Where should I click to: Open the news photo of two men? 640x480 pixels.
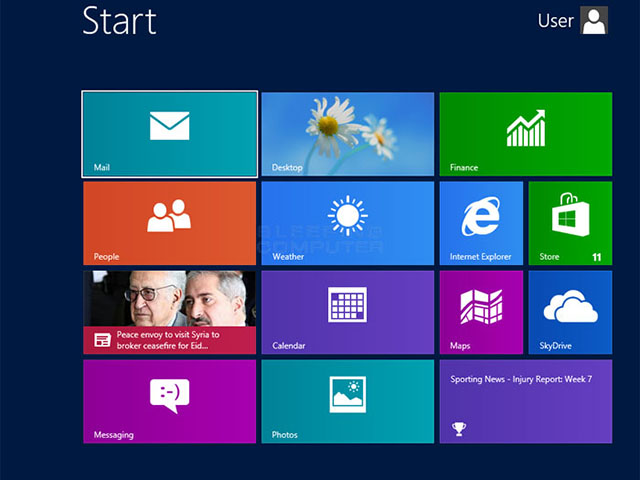tap(169, 298)
